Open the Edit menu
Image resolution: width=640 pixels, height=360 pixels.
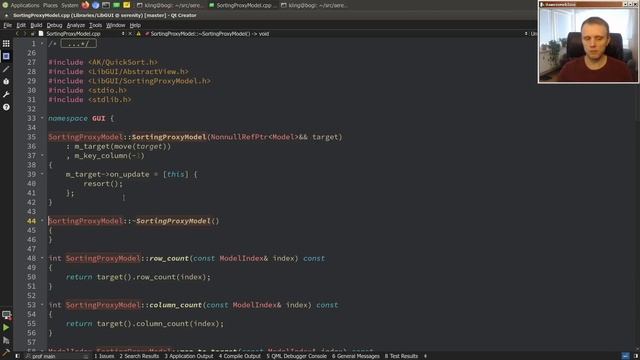pos(21,25)
